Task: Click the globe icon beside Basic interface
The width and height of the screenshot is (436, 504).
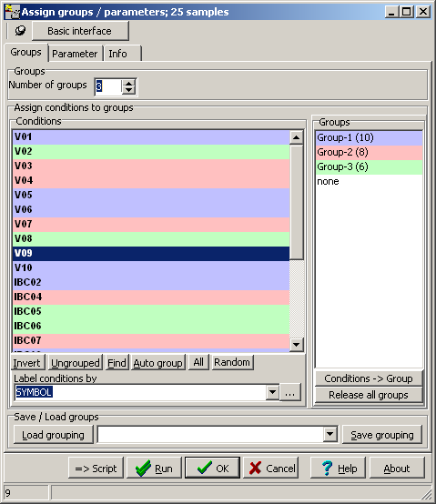Action: (x=20, y=31)
